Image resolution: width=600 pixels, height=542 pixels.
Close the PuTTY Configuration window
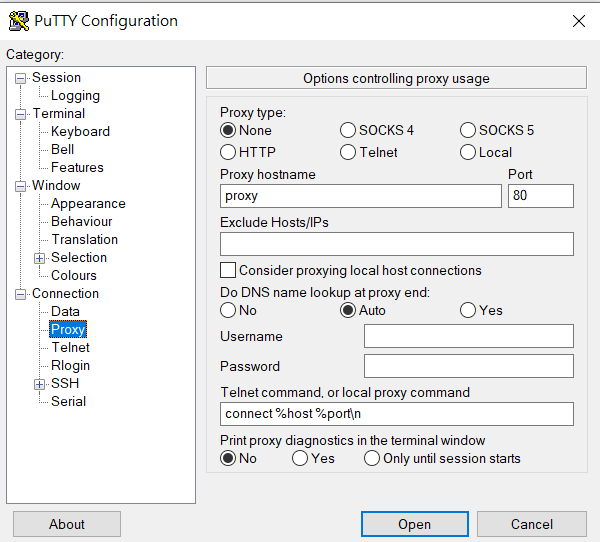[x=579, y=21]
